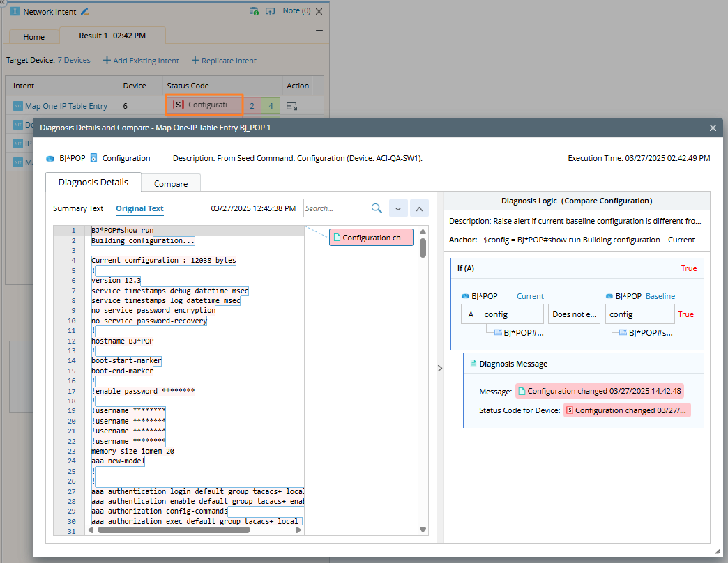Click the Configuration icon next to BJ*POP

click(94, 158)
